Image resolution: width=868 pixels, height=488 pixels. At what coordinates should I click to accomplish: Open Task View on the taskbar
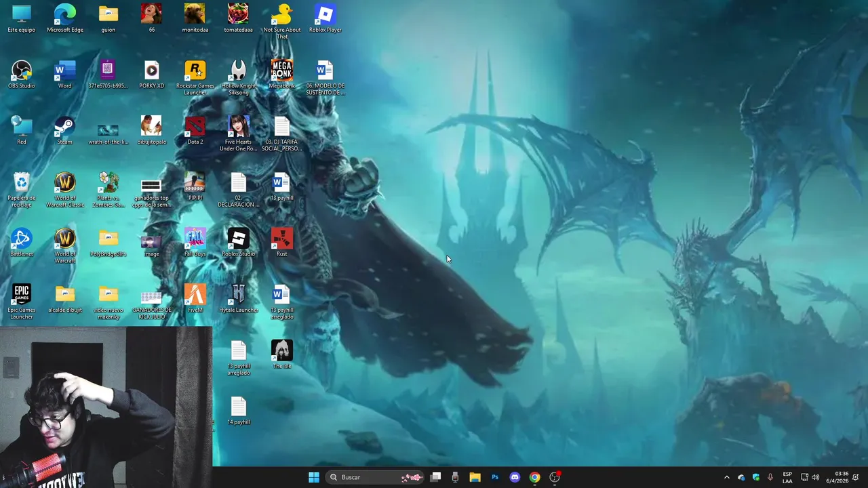[436, 477]
